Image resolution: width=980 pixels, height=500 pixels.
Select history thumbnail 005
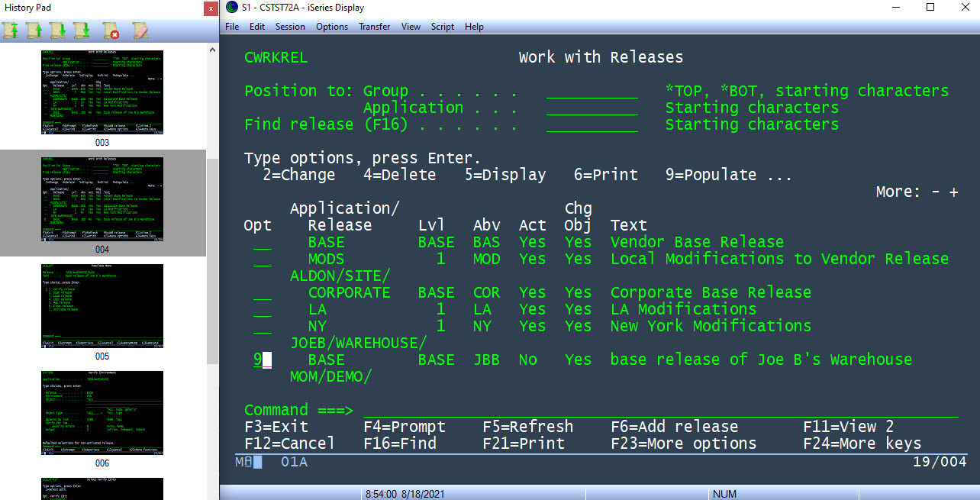(x=102, y=305)
